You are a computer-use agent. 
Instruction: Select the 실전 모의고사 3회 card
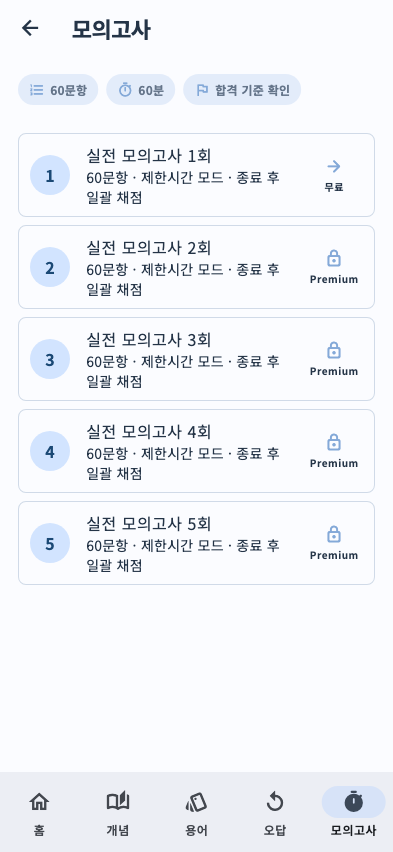click(x=196, y=359)
